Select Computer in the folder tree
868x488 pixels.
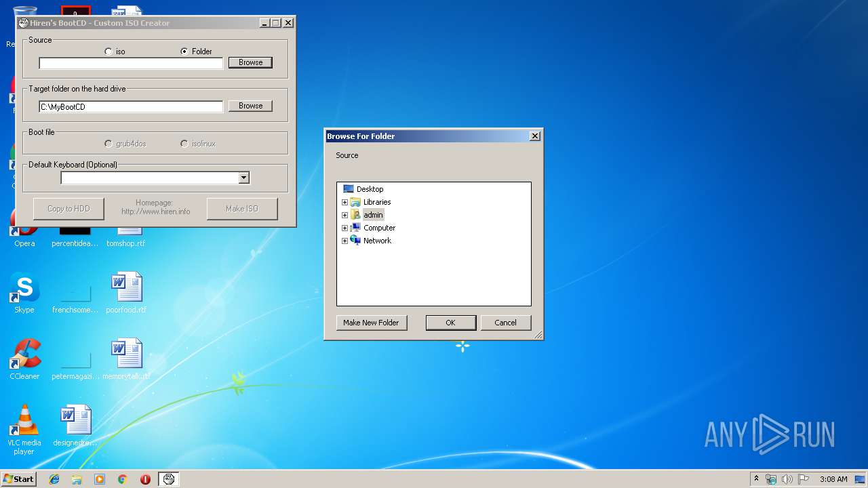(379, 228)
